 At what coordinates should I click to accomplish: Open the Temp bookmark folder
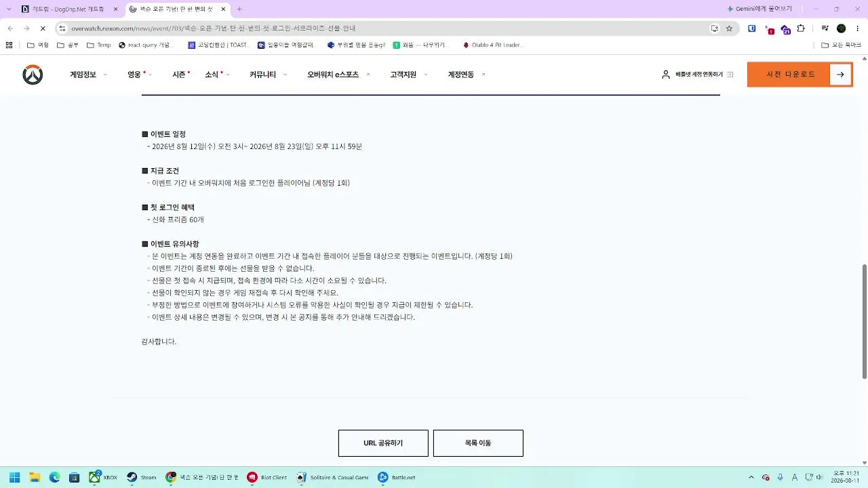[99, 45]
